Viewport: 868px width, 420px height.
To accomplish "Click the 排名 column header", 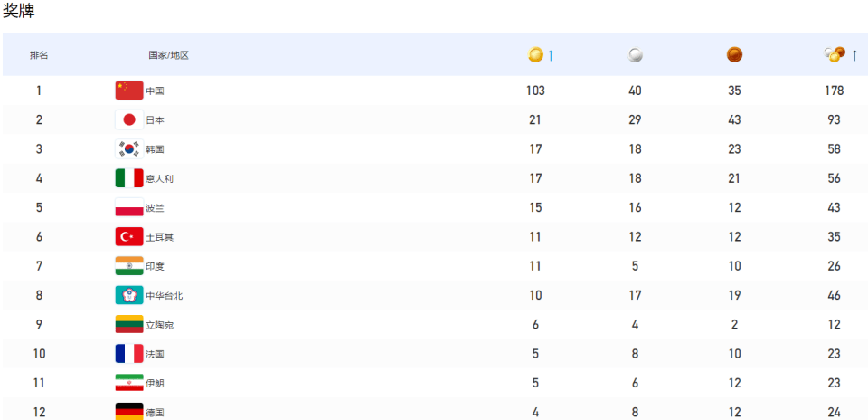I will coord(39,56).
